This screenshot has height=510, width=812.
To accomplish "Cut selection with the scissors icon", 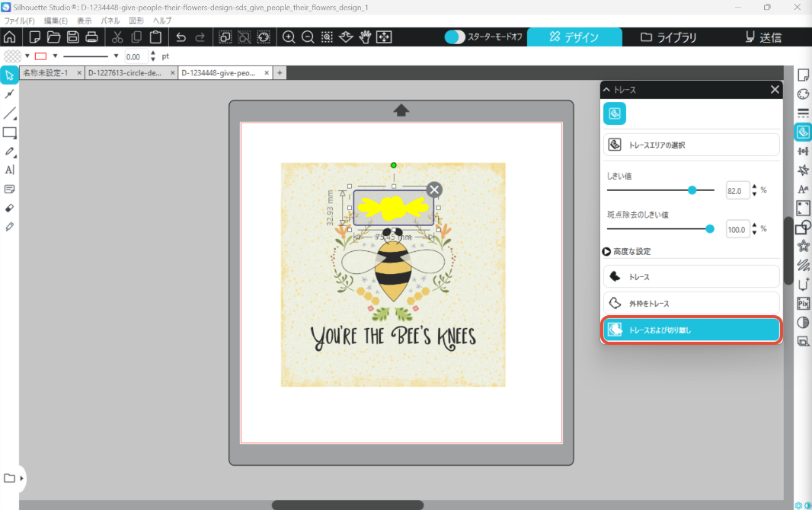I will (x=117, y=37).
